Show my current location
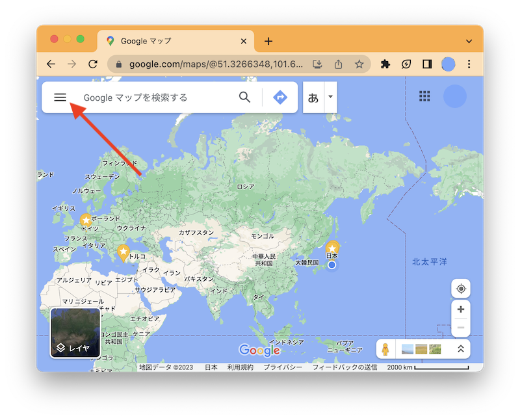Viewport: 520px width, 420px height. coord(461,289)
